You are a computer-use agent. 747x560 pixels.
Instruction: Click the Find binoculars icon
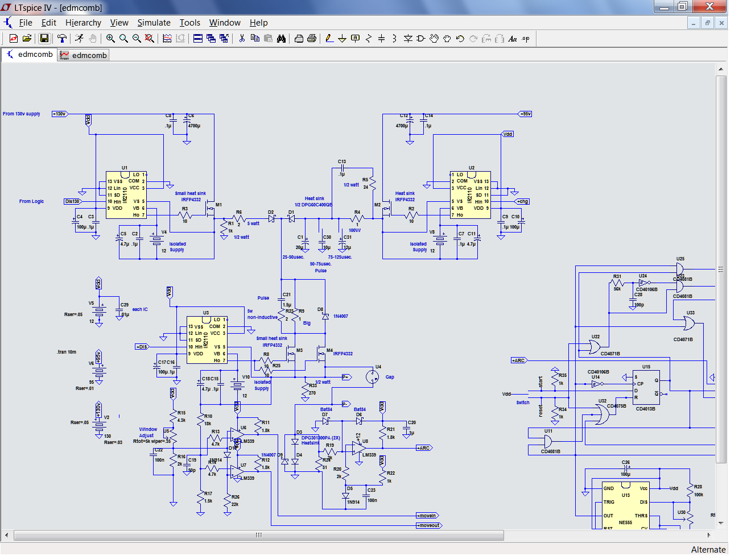coord(281,38)
